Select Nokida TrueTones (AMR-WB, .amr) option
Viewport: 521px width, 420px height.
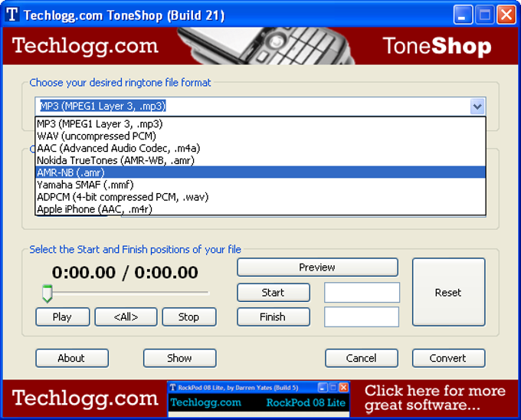pyautogui.click(x=260, y=160)
